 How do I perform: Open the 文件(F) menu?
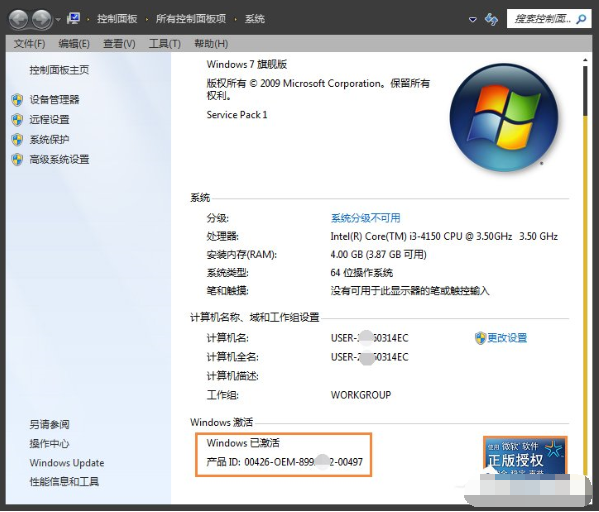pyautogui.click(x=29, y=44)
